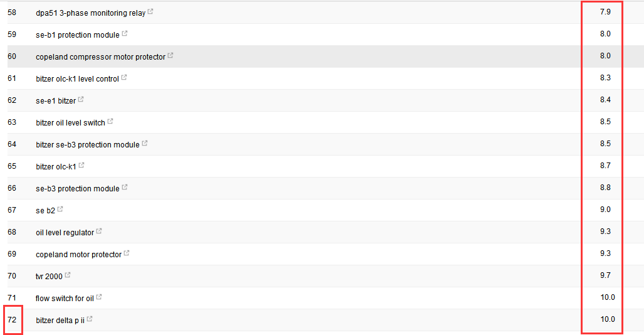Click the 8.7 value for bitzer olc-k1
This screenshot has height=335, width=644.
pyautogui.click(x=605, y=166)
